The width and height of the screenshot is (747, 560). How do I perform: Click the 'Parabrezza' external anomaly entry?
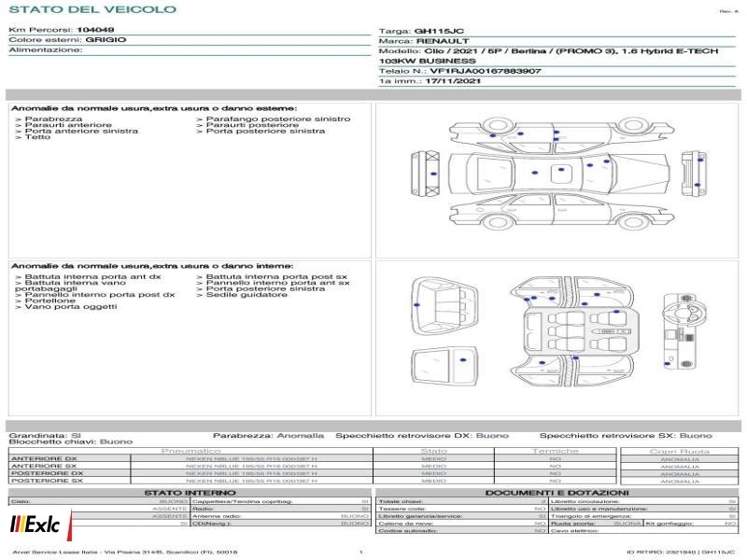pos(53,119)
